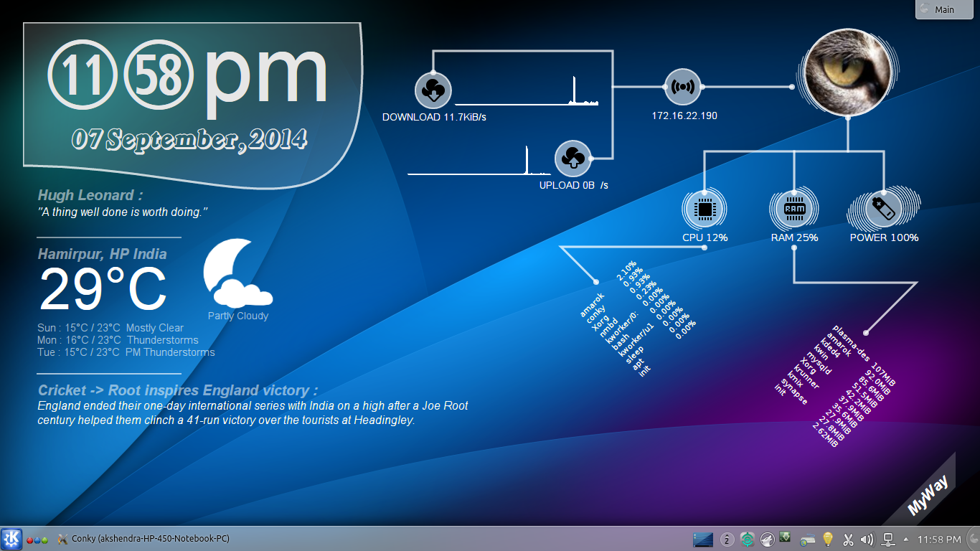
Task: Click the CPU chip icon
Action: point(705,209)
